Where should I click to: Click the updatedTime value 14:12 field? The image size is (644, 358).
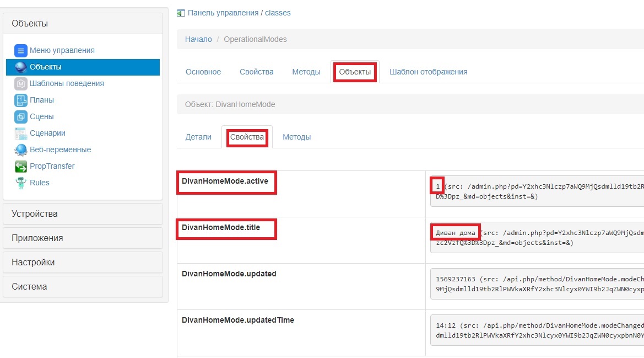537,330
